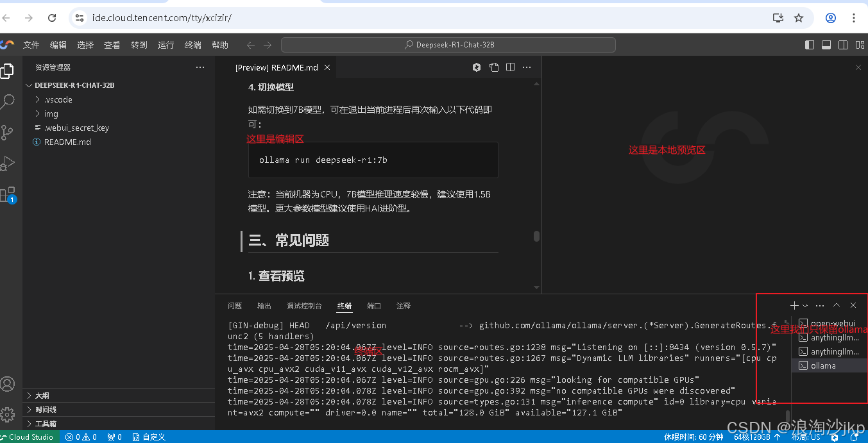Click the Cloud Studio logo in menu bar
The width and height of the screenshot is (868, 443).
click(x=7, y=44)
